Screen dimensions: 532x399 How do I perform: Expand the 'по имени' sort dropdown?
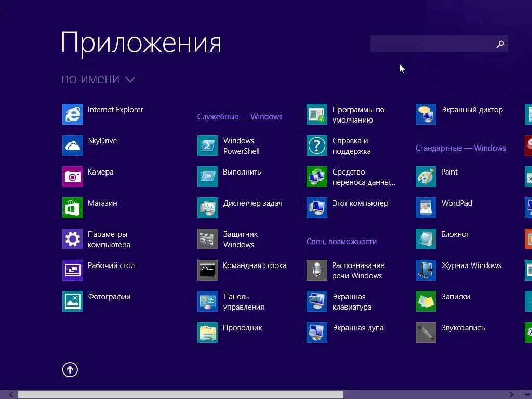98,79
